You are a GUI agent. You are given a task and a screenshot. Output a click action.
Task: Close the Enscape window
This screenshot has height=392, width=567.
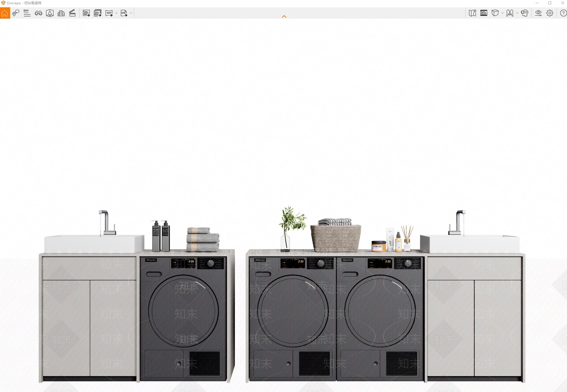coord(562,3)
